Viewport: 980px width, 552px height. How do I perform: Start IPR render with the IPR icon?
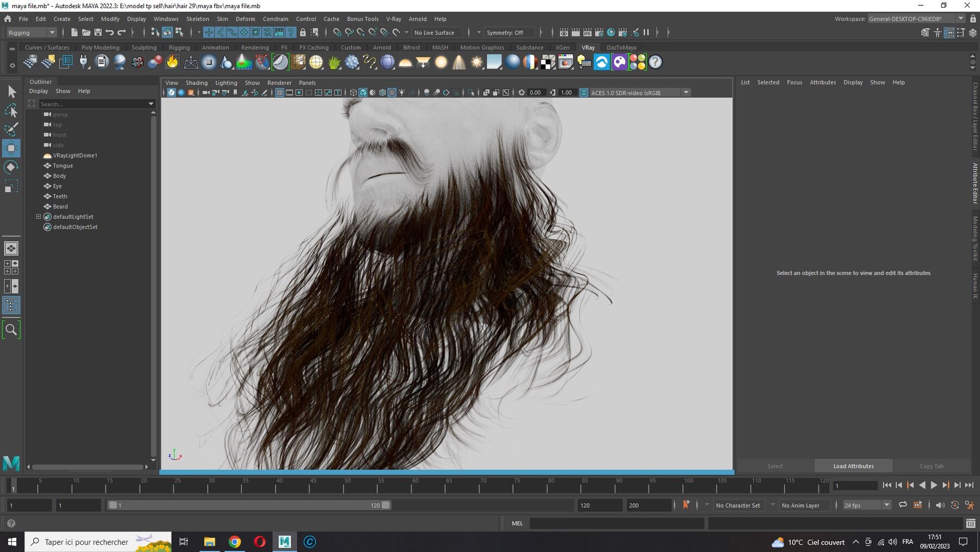[587, 33]
